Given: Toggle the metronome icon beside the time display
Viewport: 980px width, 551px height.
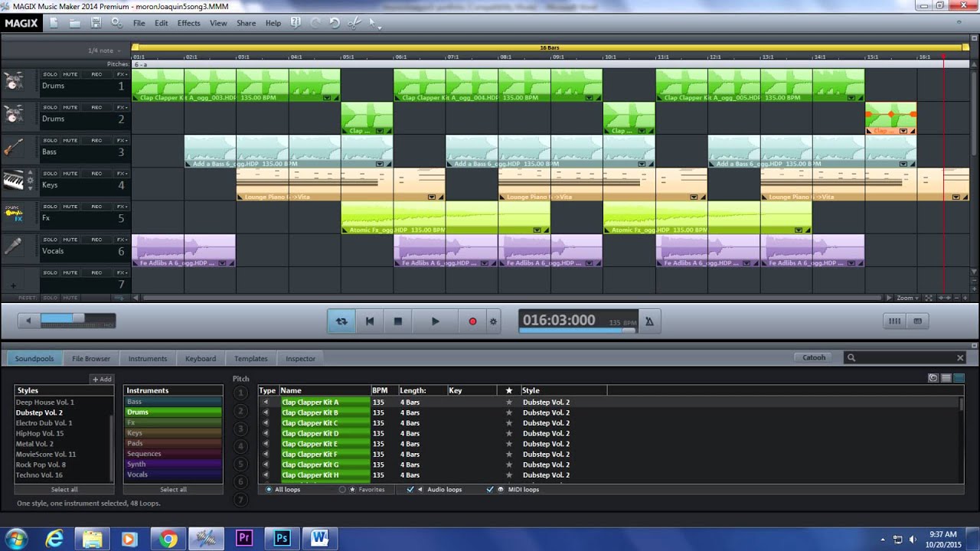Looking at the screenshot, I should click(649, 321).
